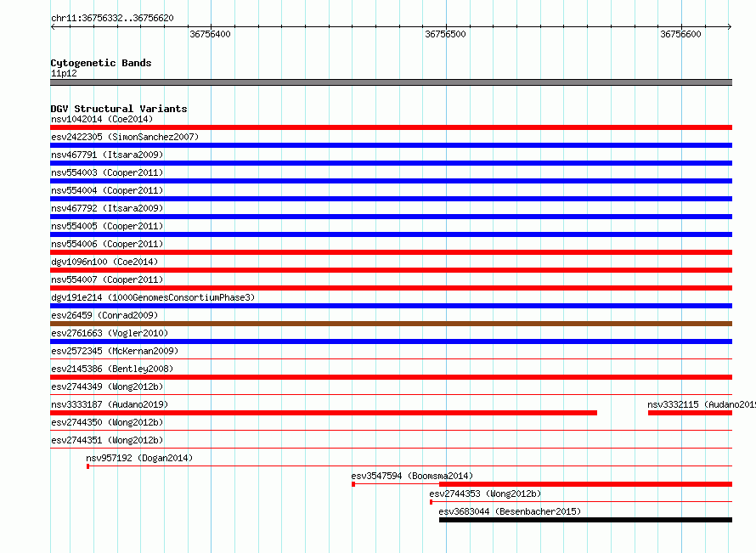The height and width of the screenshot is (553, 756).
Task: Click the thick red bar of esv2145386
Action: 391,377
